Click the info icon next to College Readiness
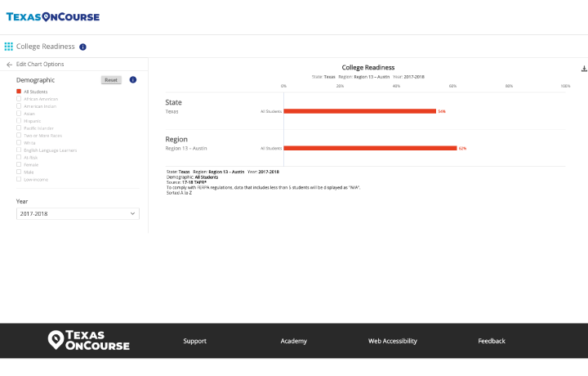Image resolution: width=588 pixels, height=376 pixels. [82, 47]
